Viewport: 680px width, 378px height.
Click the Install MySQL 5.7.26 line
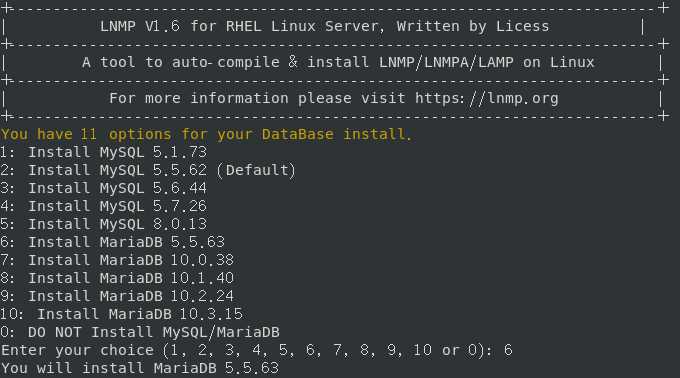coord(104,206)
